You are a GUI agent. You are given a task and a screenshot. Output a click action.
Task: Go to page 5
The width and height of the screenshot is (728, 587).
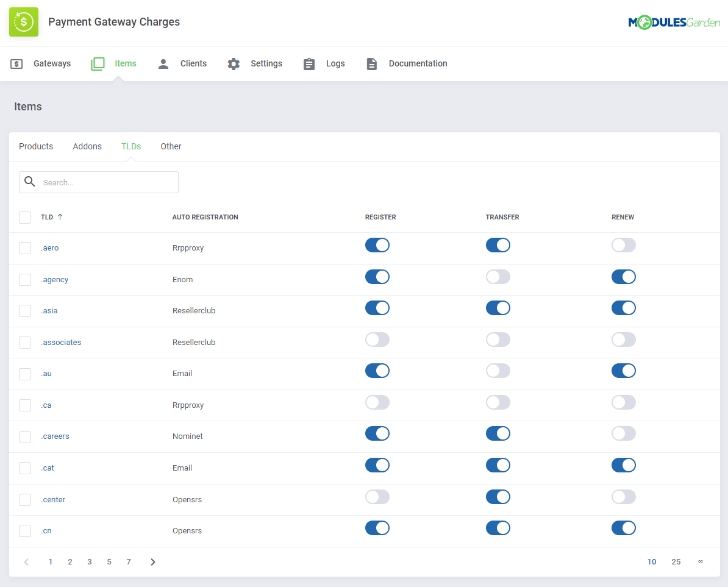[109, 562]
